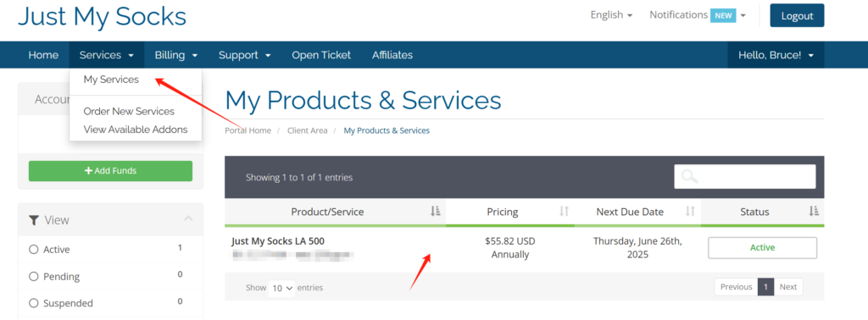Screen dimensions: 868x320
Task: Change the show 10 entries dropdown
Action: 281,288
